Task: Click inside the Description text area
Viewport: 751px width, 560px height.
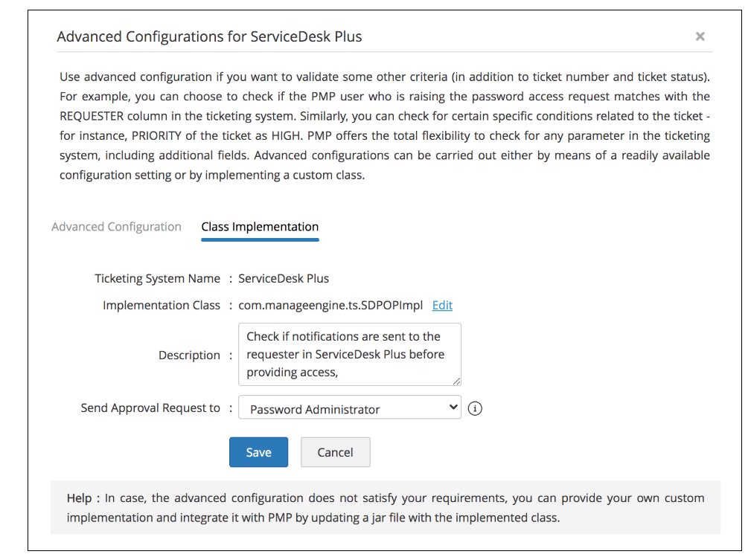Action: pos(349,354)
